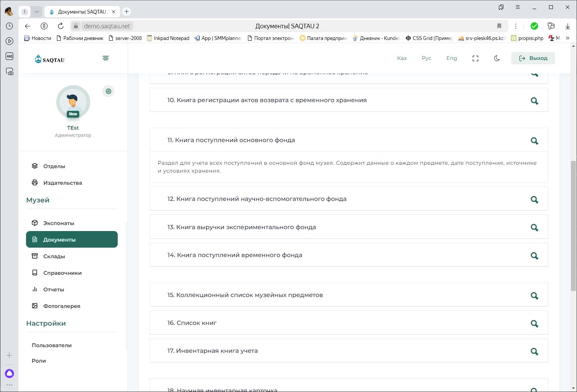Reload the page with the refresh icon
The width and height of the screenshot is (577, 392).
(60, 26)
